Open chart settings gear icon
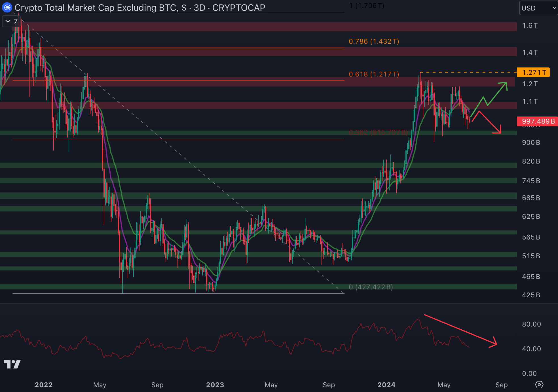Image resolution: width=558 pixels, height=392 pixels. point(539,385)
